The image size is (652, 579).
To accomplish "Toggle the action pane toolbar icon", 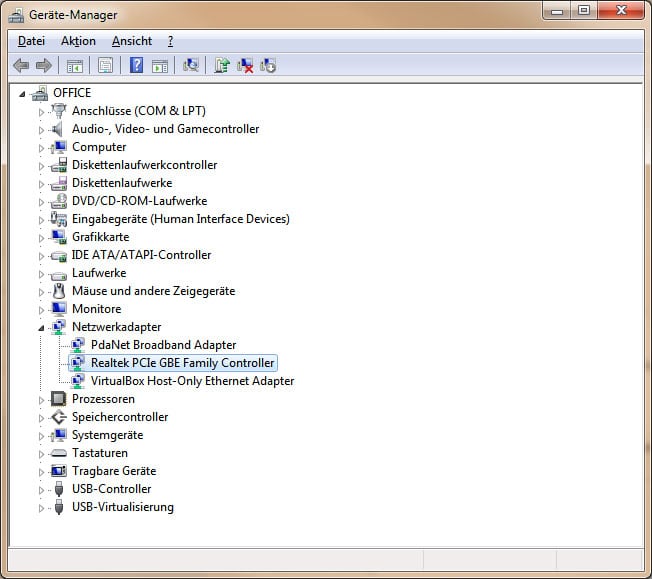I will click(160, 66).
